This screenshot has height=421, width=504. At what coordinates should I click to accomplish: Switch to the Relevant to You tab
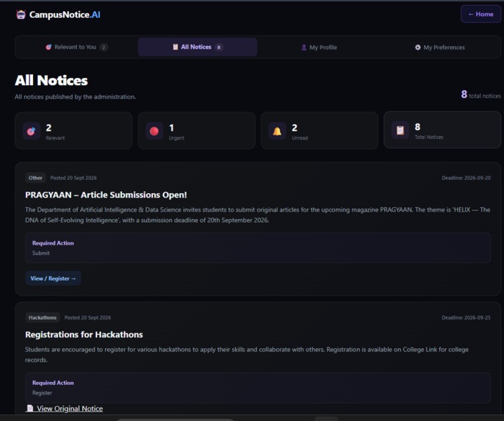[x=76, y=47]
